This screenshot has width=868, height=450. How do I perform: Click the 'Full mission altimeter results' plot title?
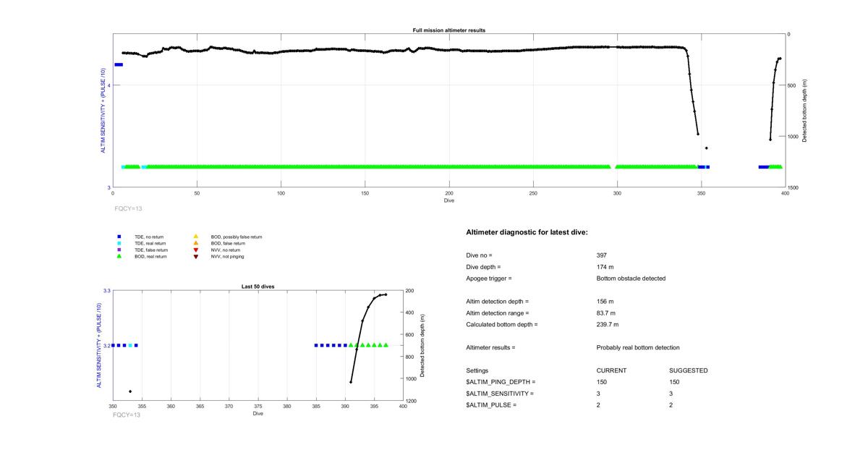pos(449,30)
